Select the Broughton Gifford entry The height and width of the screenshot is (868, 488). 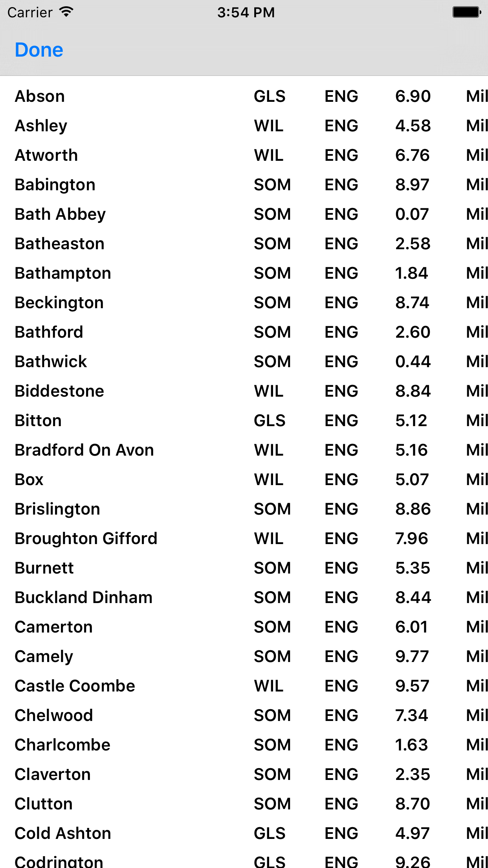tap(244, 539)
